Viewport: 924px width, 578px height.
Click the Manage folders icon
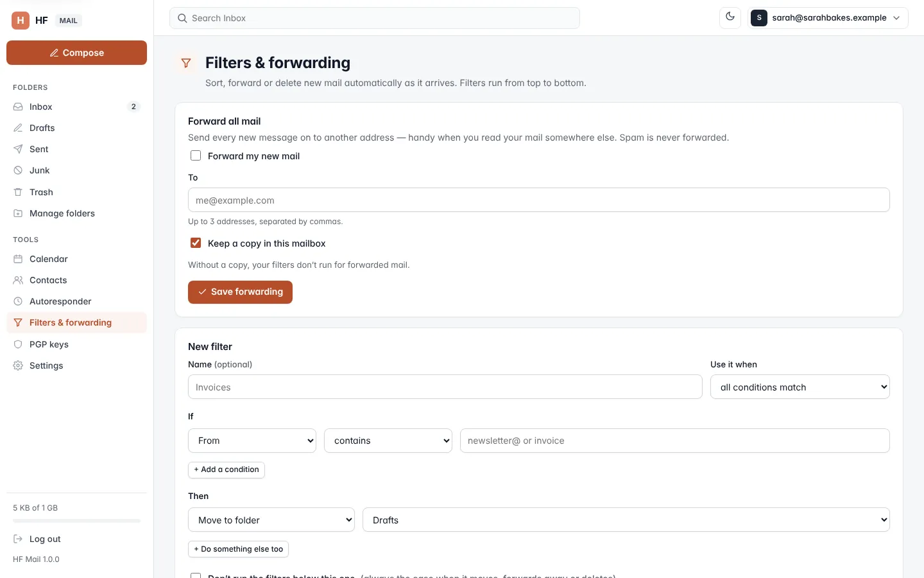click(18, 213)
